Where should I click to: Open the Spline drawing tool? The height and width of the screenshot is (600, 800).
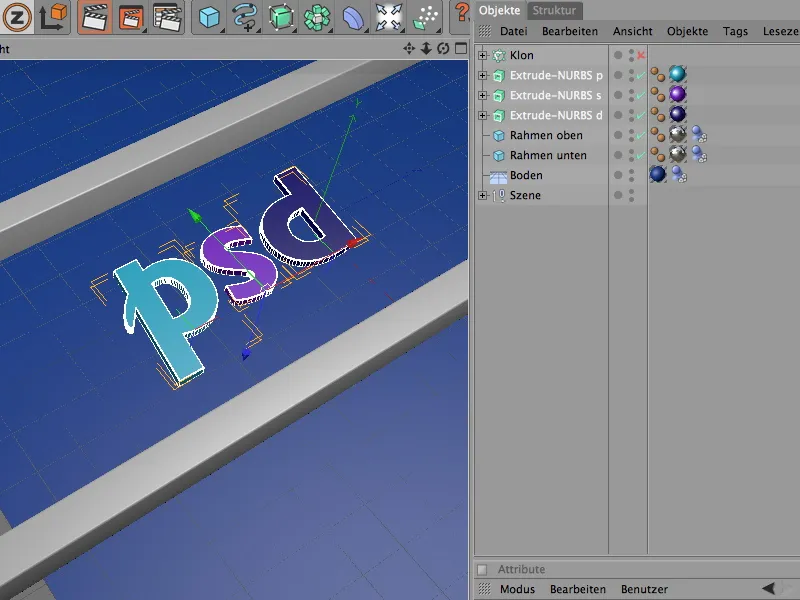pyautogui.click(x=244, y=16)
